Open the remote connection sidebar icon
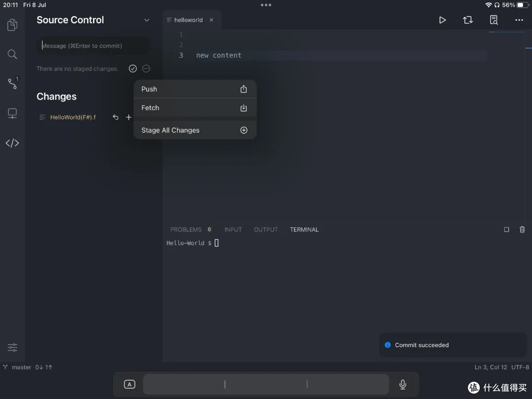532x399 pixels. point(12,113)
